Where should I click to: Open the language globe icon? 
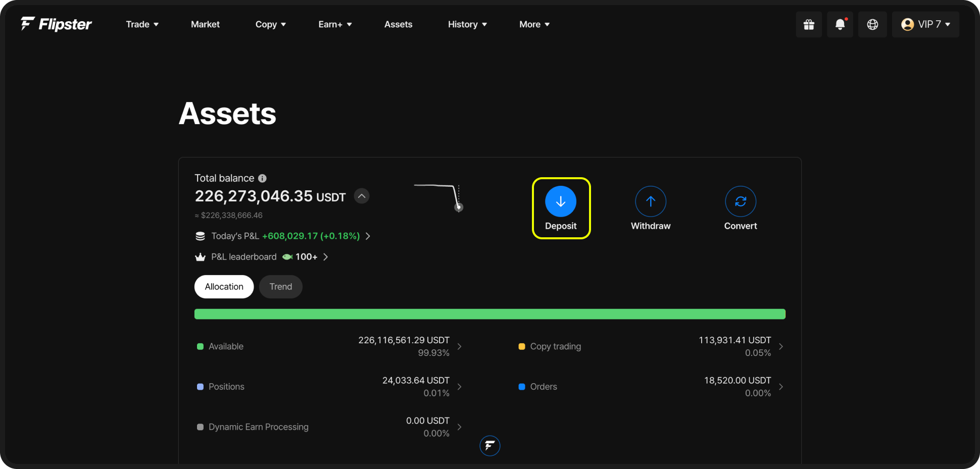[x=872, y=24]
